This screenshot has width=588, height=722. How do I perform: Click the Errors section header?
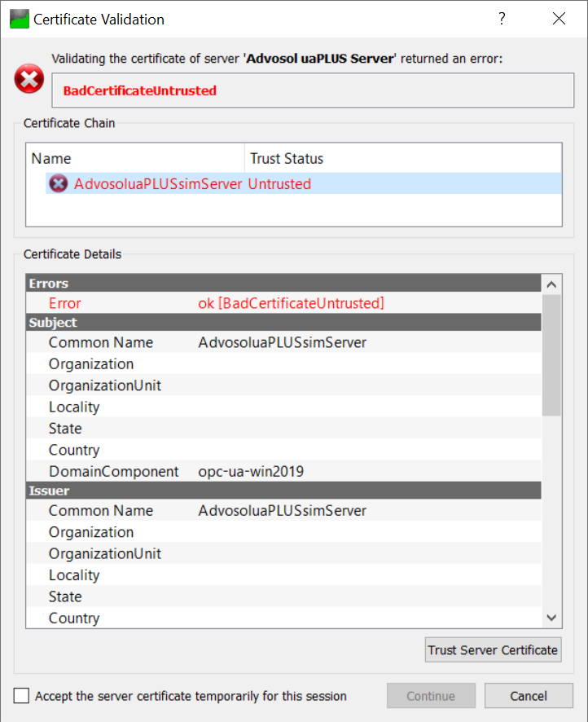click(x=283, y=284)
